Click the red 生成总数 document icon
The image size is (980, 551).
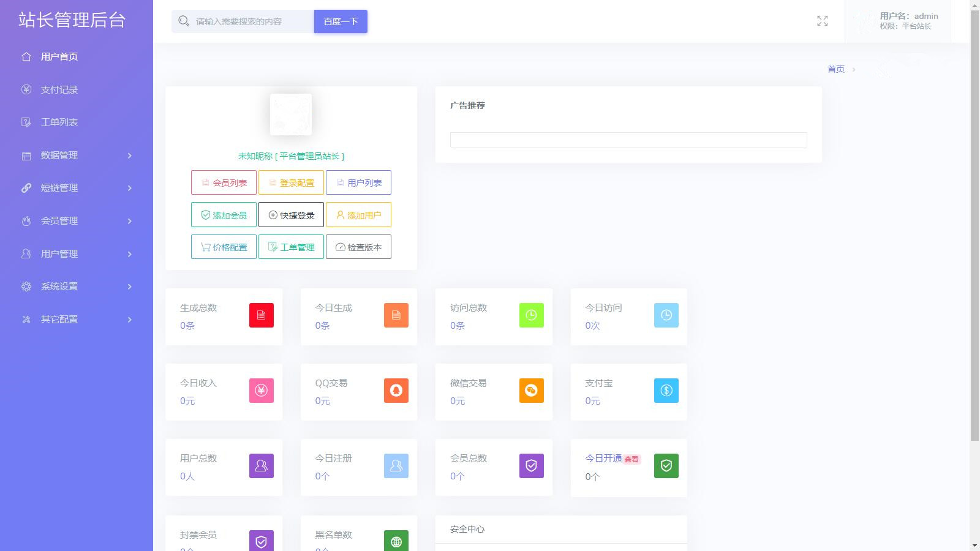(262, 315)
